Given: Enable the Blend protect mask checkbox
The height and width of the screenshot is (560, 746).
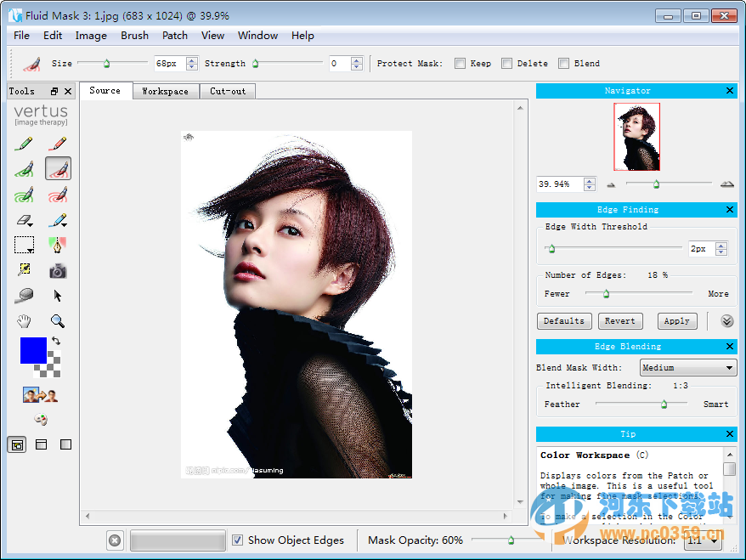Looking at the screenshot, I should [x=564, y=63].
